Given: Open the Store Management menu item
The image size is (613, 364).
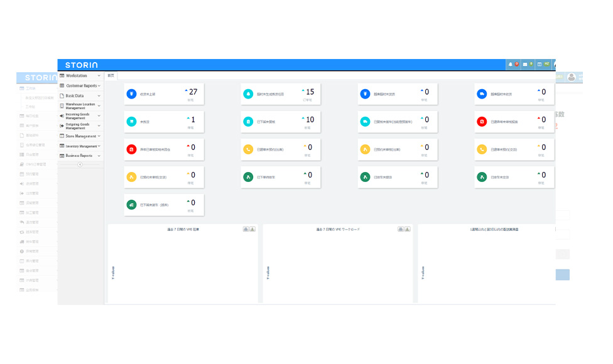Looking at the screenshot, I should [80, 136].
